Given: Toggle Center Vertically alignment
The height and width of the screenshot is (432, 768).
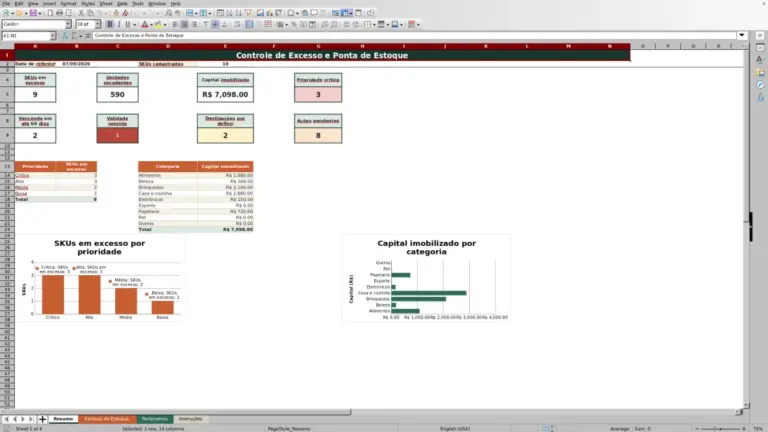Looking at the screenshot, I should tap(215, 24).
